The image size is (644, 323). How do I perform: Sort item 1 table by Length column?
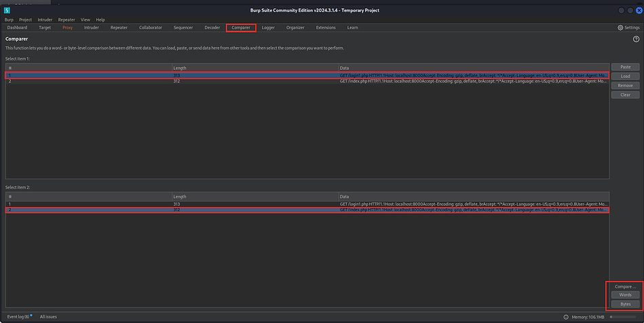pos(254,69)
